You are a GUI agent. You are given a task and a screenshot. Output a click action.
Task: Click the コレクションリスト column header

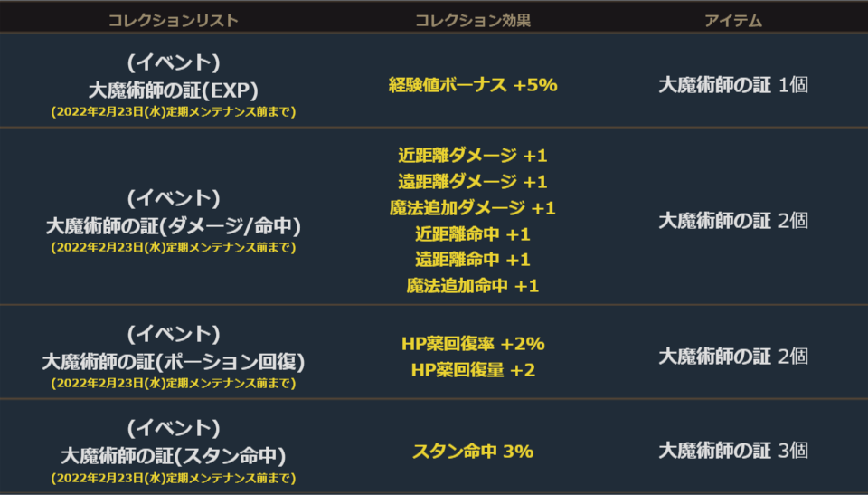[x=173, y=20]
